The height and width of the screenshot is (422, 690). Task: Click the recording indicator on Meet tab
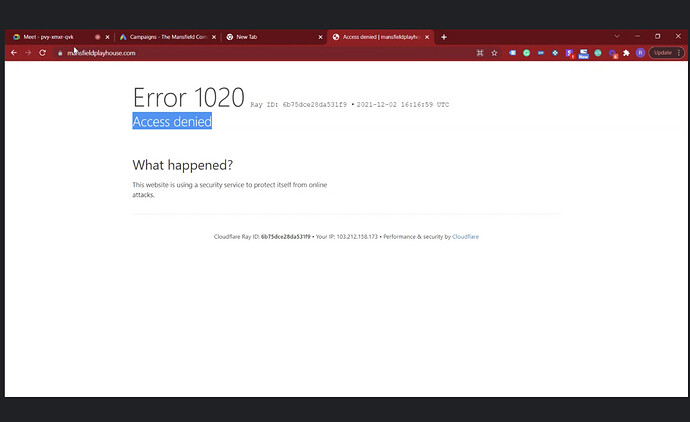(x=98, y=37)
